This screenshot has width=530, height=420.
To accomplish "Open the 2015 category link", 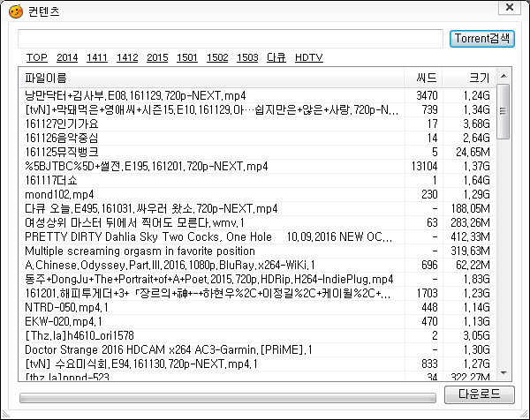I will tap(157, 57).
